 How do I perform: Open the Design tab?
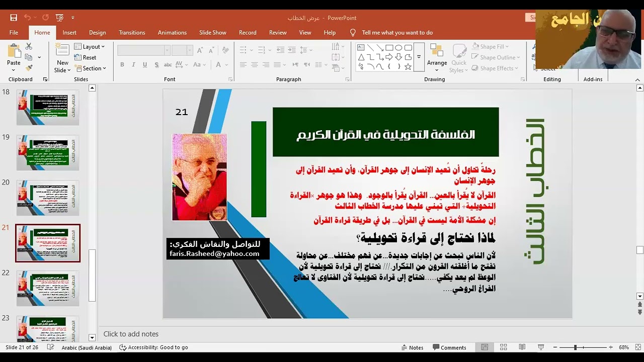(x=98, y=32)
